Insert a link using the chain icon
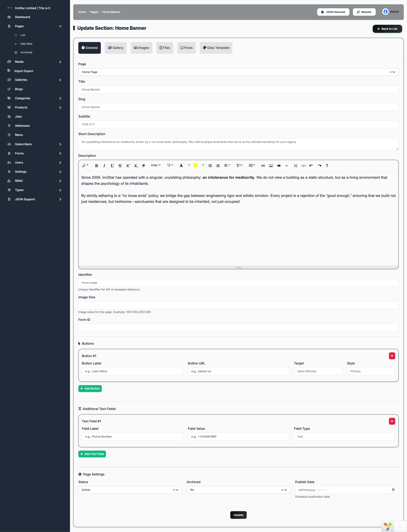This screenshot has height=532, width=407. click(263, 166)
